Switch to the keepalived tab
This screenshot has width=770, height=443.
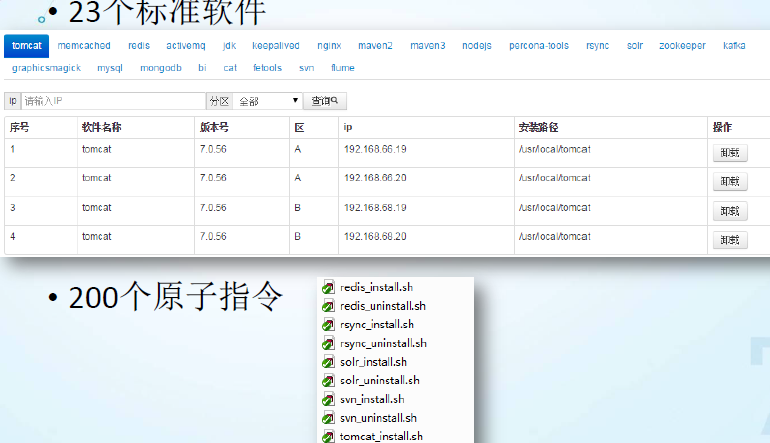click(x=275, y=46)
